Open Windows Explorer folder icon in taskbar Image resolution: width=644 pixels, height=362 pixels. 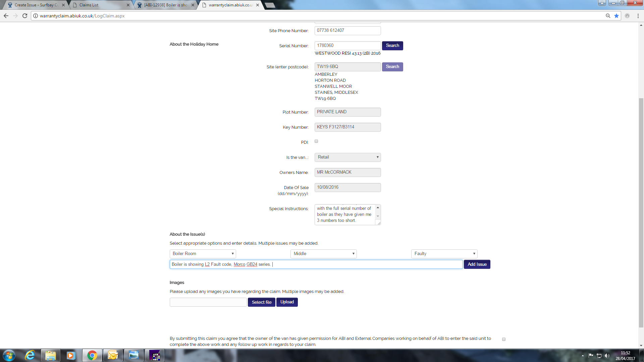[51, 355]
